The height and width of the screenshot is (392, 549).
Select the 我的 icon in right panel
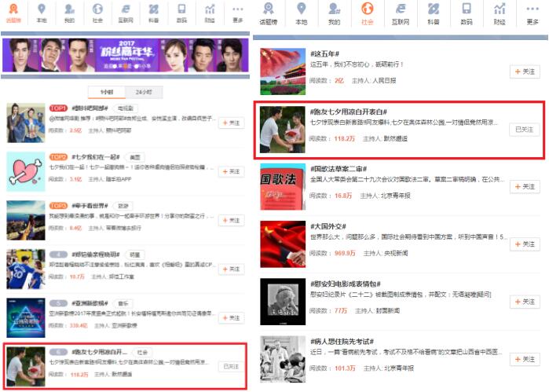(334, 13)
